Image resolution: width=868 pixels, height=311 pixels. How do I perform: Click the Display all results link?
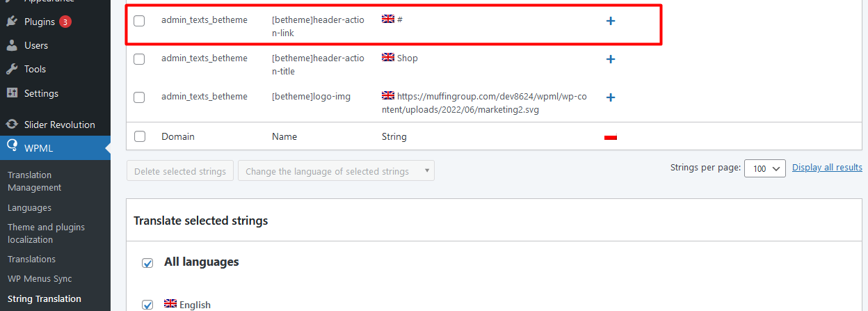point(827,167)
